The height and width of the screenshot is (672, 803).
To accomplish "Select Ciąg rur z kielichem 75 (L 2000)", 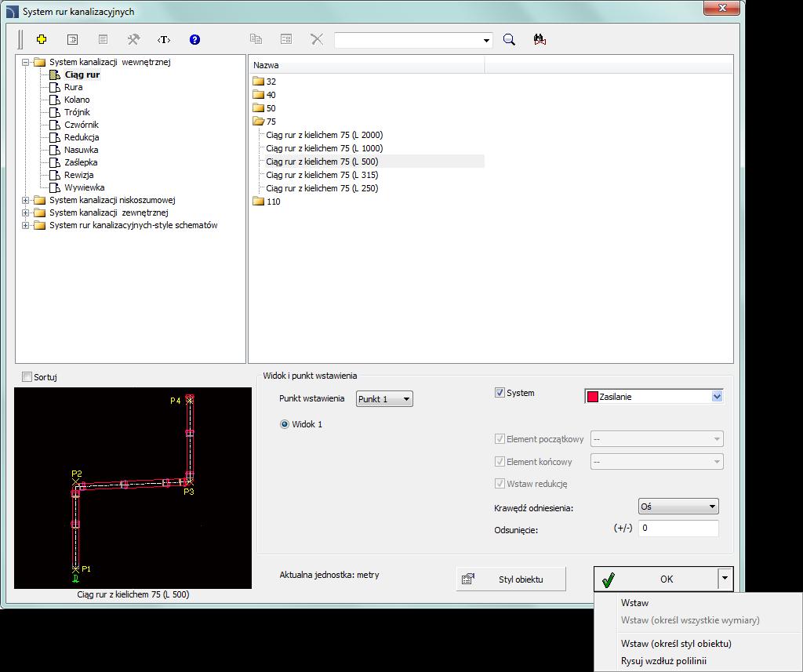I will click(x=324, y=135).
